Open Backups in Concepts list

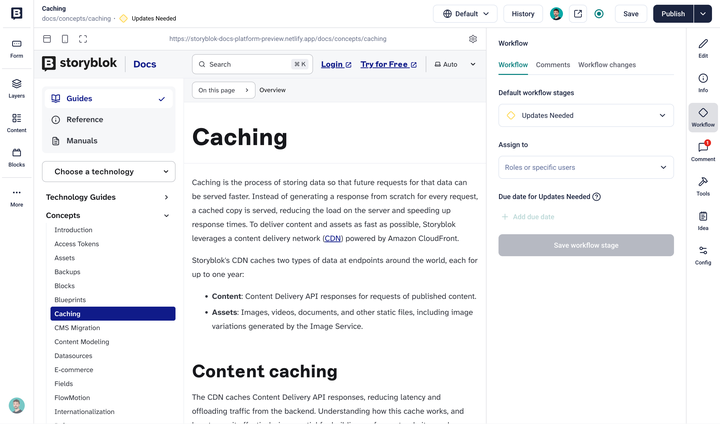coord(67,272)
